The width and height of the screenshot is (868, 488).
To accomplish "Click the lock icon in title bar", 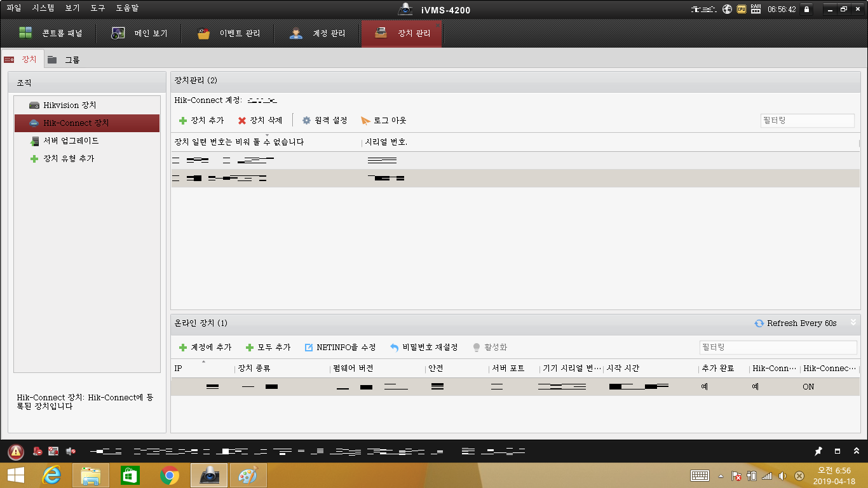I will click(807, 10).
